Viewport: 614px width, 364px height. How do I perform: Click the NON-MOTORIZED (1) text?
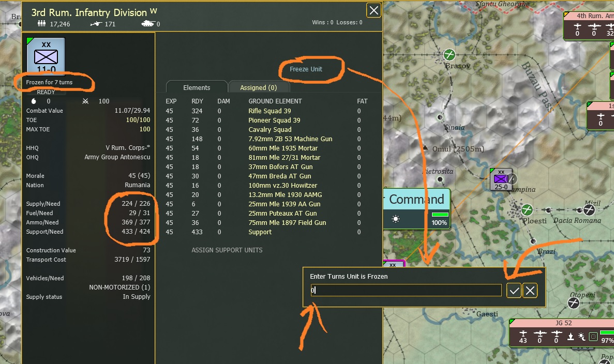(120, 287)
